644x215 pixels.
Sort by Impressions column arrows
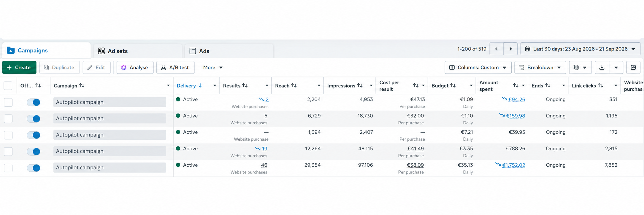pos(360,85)
